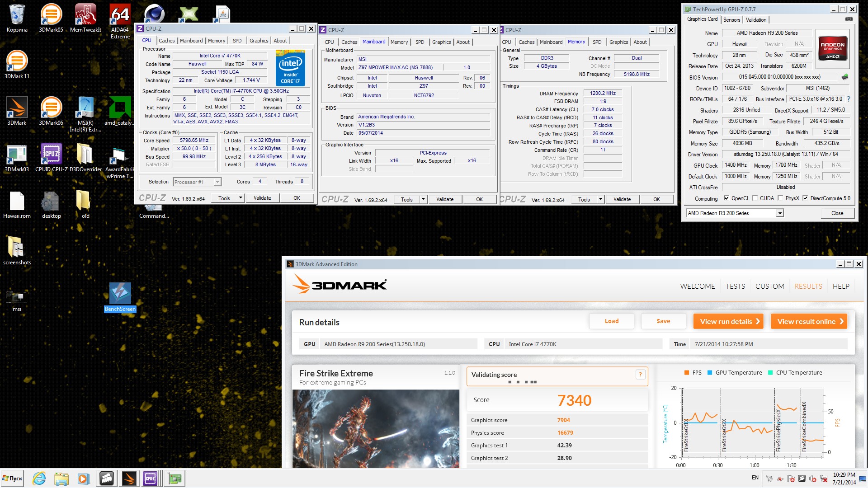Screen dimensions: 868x488
Task: Toggle the CUDA checkbox in GPU-Z
Action: [755, 198]
